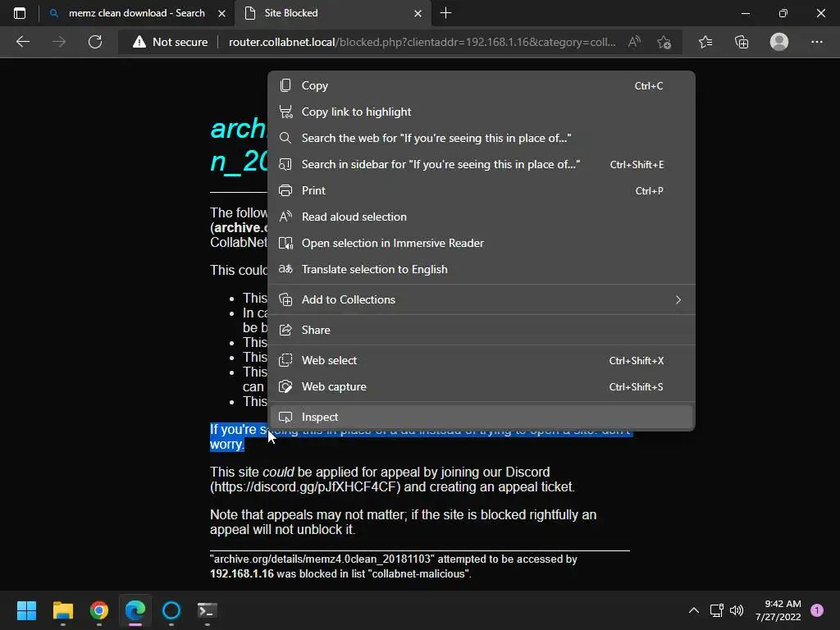Click the blocked IP 192.168.1.16 text

pos(242,573)
